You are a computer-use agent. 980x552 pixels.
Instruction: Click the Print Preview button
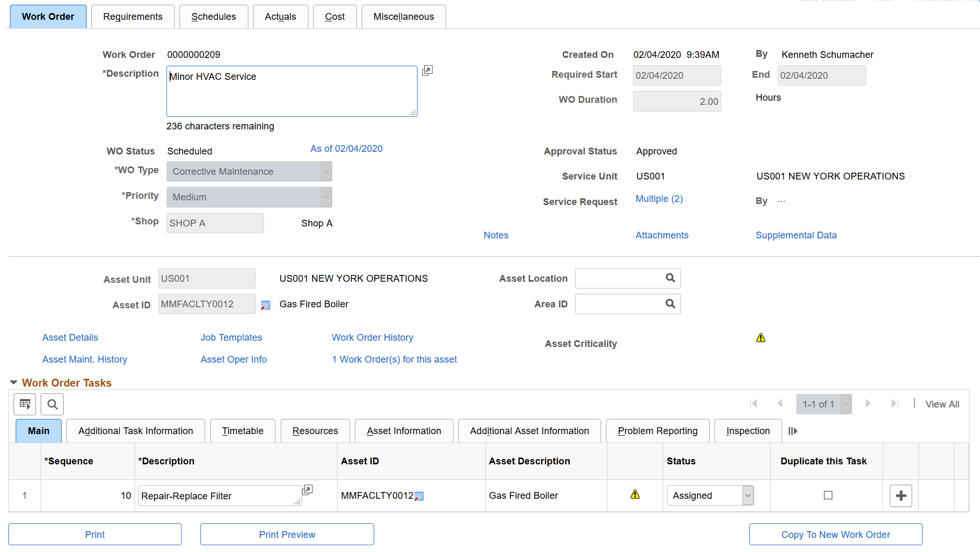[287, 535]
